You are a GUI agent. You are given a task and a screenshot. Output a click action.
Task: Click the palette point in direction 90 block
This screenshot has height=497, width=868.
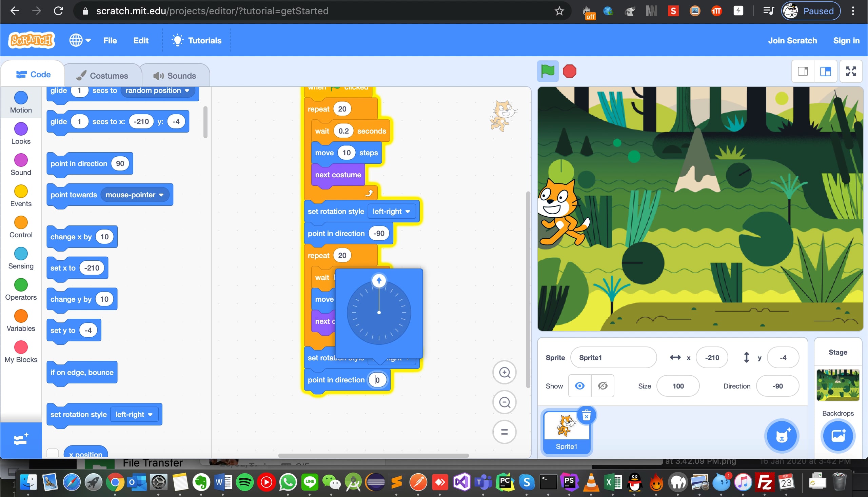point(90,163)
